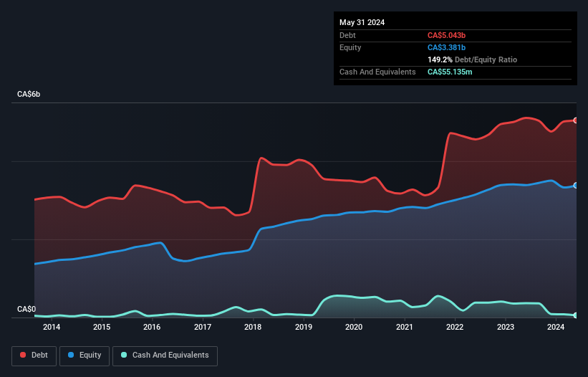Click the blue Equity legend dot
The height and width of the screenshot is (377, 588).
pyautogui.click(x=71, y=355)
